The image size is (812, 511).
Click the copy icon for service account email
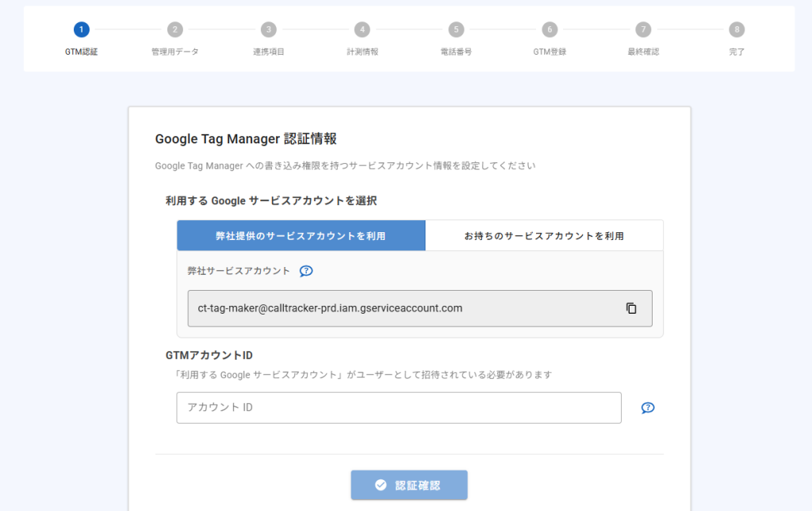point(631,308)
